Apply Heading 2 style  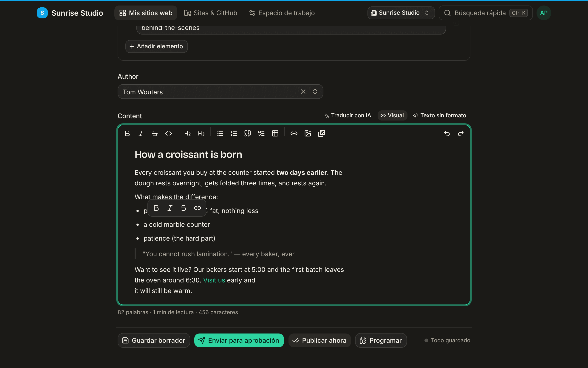(187, 133)
